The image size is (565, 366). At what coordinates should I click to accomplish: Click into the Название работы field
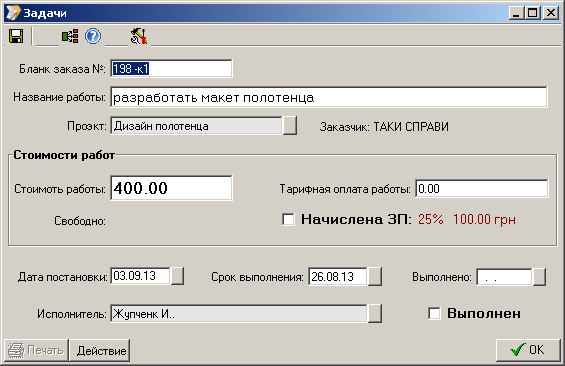[329, 97]
